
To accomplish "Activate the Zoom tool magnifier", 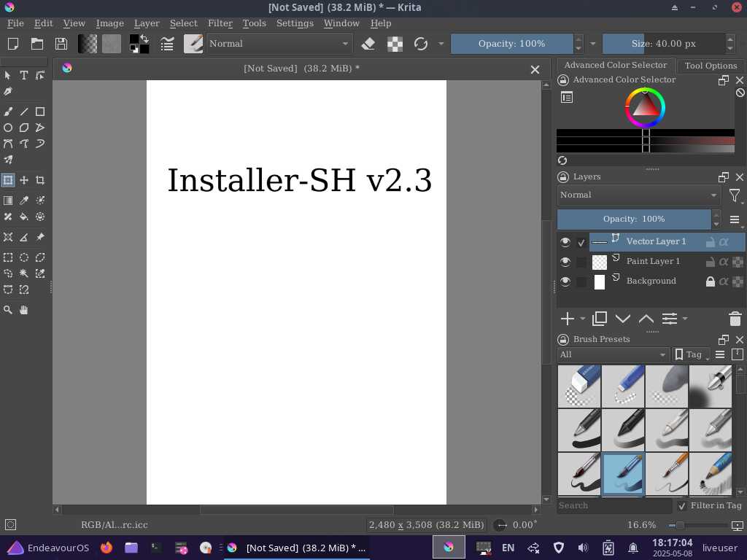I will 8,310.
